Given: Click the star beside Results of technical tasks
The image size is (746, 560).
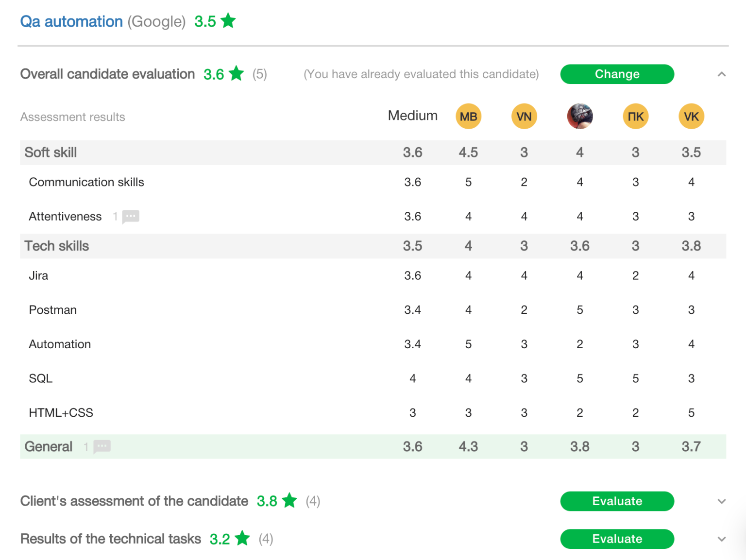Looking at the screenshot, I should pos(242,539).
